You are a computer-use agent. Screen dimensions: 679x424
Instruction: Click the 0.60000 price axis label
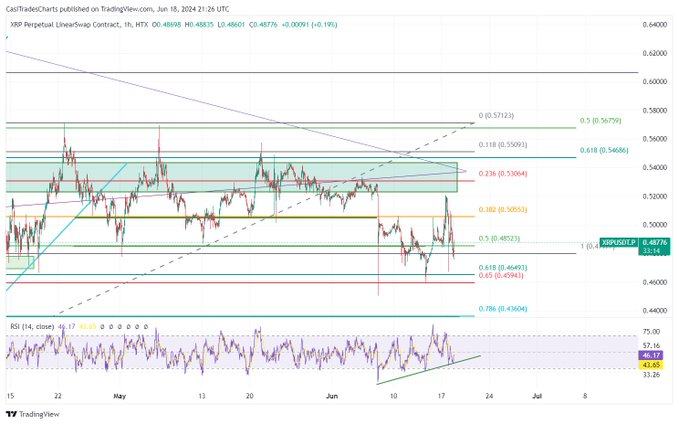[x=655, y=82]
